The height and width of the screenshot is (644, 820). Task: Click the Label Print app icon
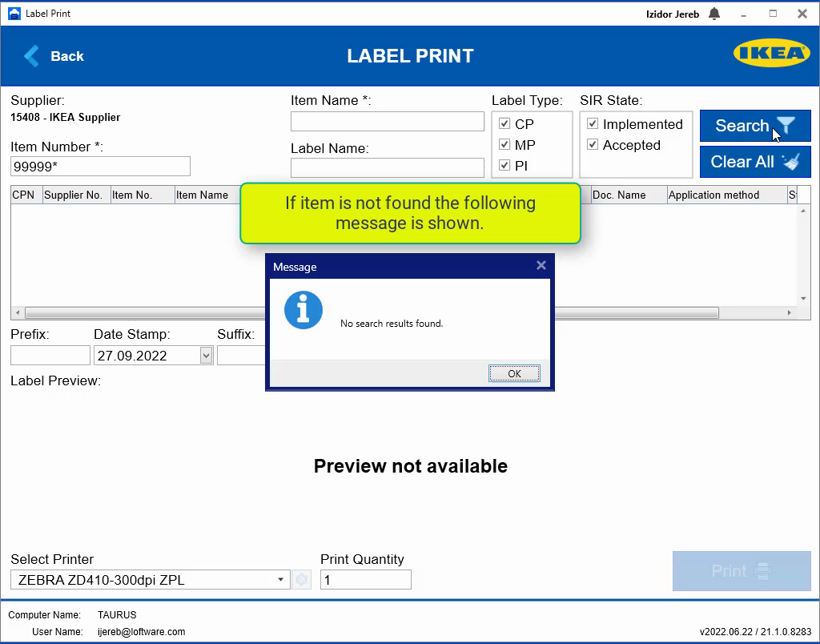[14, 14]
